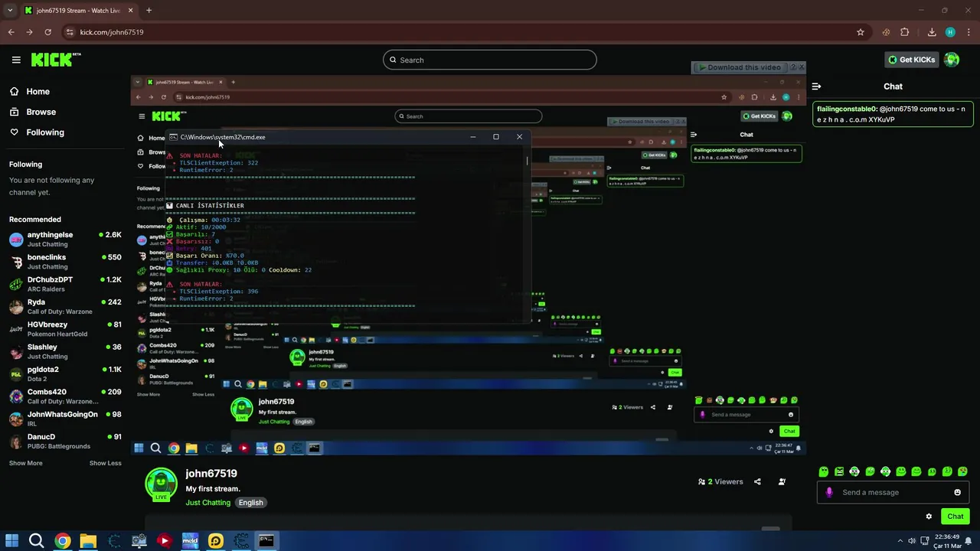Click the 2 Viewers count
This screenshot has height=551, width=980.
coord(720,482)
